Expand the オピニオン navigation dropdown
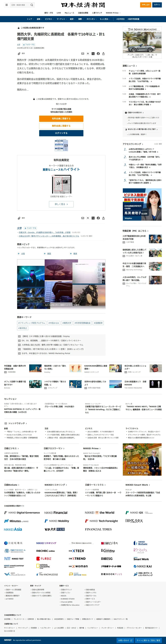 (x=92, y=19)
